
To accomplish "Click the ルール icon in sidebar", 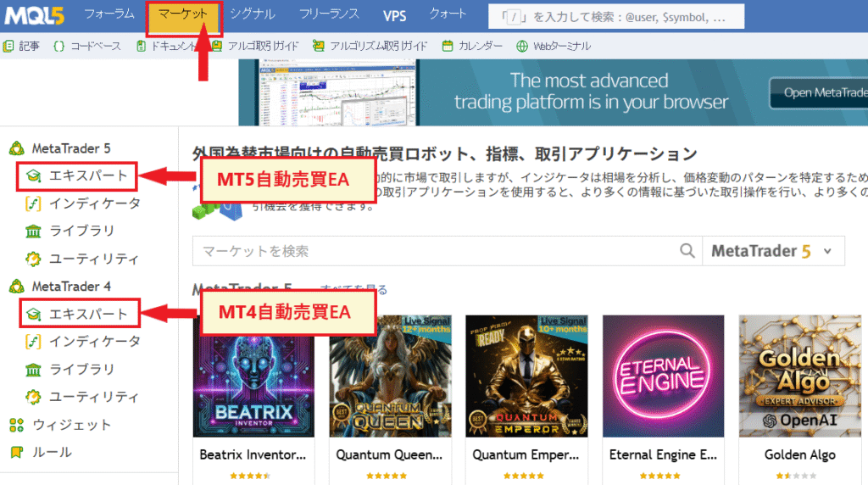I will pos(16,452).
